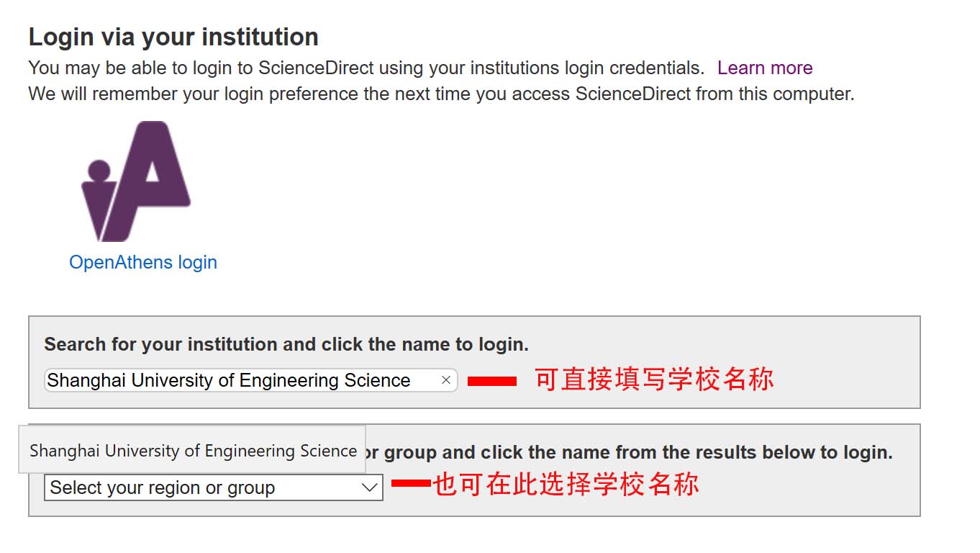Clear the institution search field with the x
This screenshot has height=553, width=980.
click(x=446, y=380)
